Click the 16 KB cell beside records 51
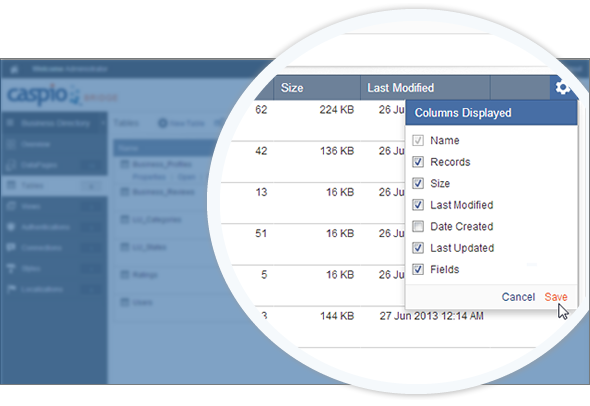This screenshot has width=590, height=406. [340, 233]
